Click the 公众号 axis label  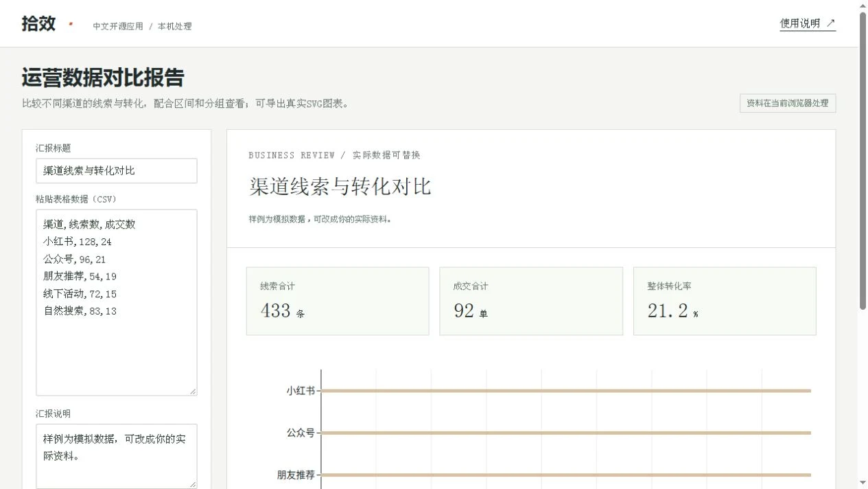point(301,433)
